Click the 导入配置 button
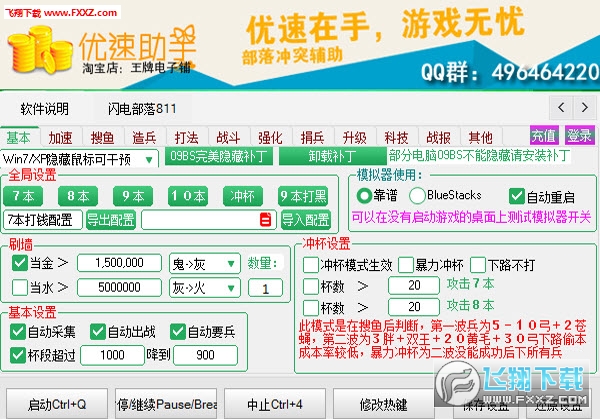This screenshot has width=600, height=419. pyautogui.click(x=305, y=220)
